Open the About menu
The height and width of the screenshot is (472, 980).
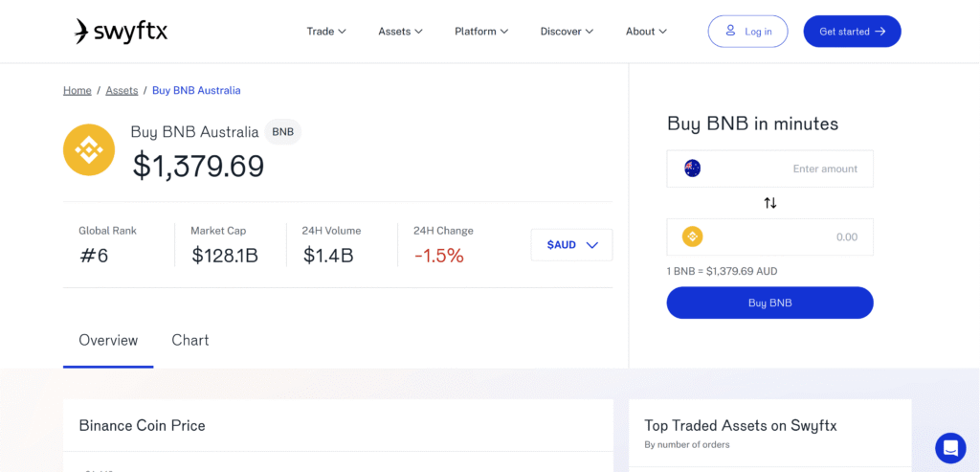point(646,32)
